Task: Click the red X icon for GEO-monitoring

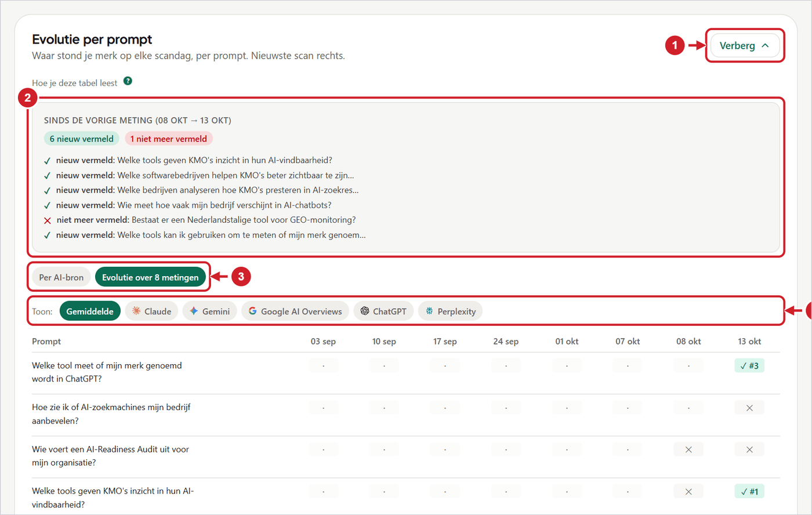Action: click(48, 220)
